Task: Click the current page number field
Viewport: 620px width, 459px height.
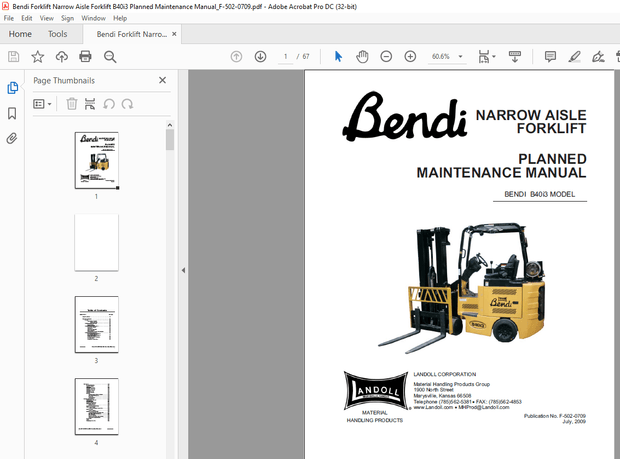Action: point(285,57)
